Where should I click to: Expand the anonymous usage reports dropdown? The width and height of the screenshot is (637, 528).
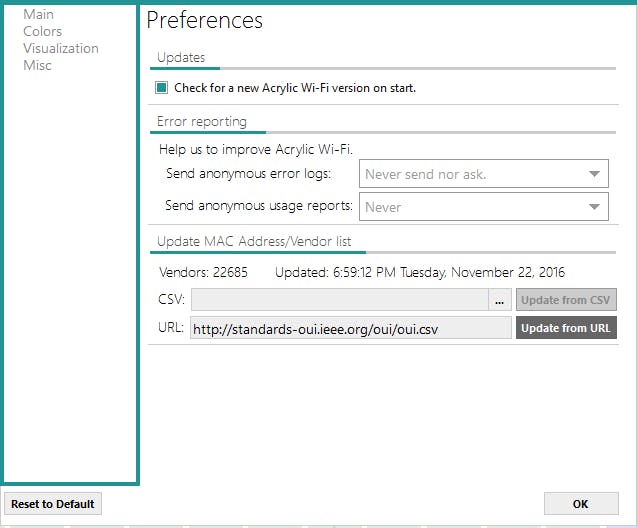coord(483,207)
